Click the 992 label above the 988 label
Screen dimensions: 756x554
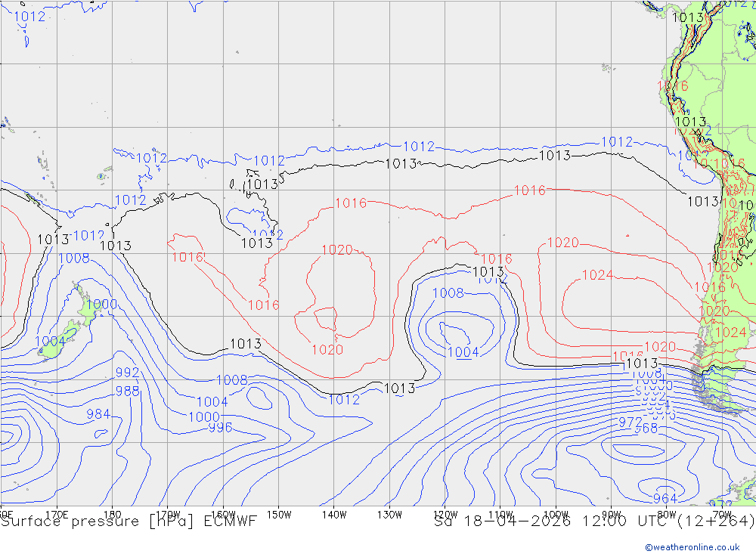point(127,373)
